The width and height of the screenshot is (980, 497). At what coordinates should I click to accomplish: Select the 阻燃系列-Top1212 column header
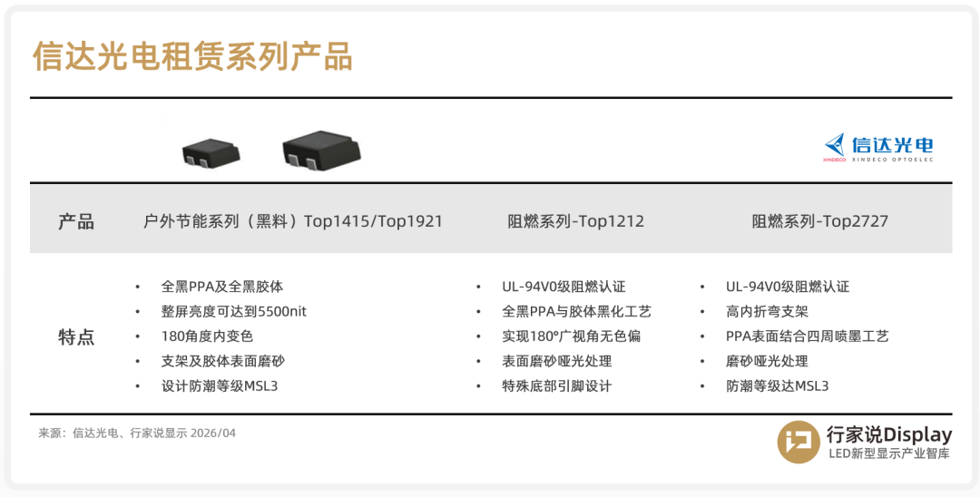tap(576, 221)
